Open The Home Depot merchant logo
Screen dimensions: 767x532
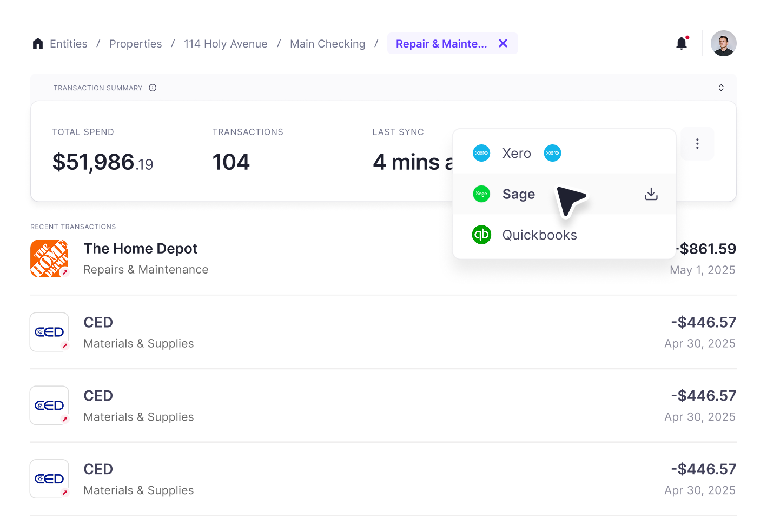[49, 258]
